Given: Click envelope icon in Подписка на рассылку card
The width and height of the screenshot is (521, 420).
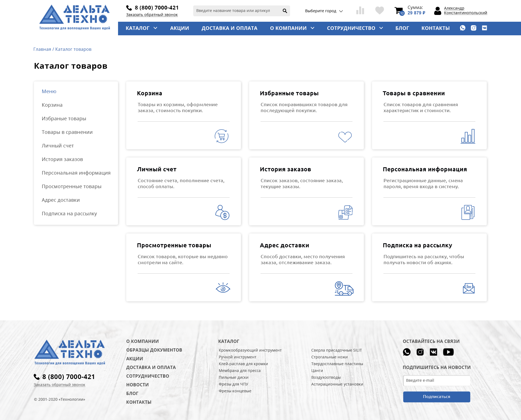Looking at the screenshot, I should click(469, 288).
